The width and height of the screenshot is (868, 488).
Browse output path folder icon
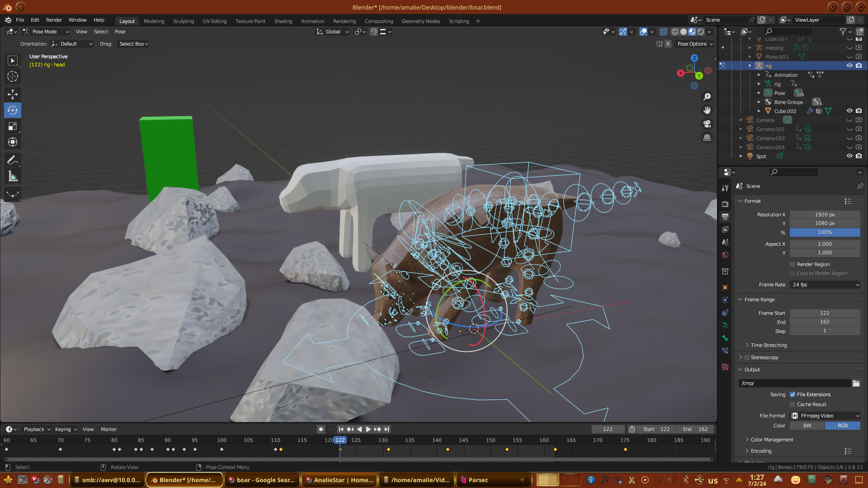coord(856,383)
